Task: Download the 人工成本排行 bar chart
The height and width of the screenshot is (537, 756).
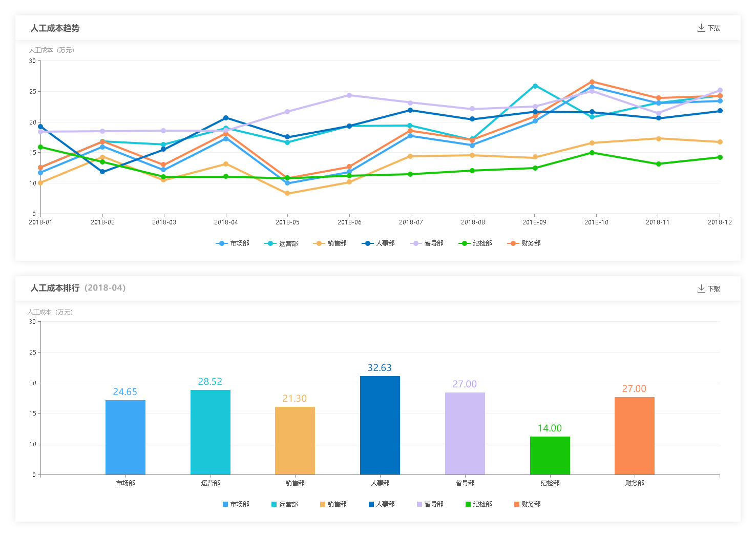Action: coord(709,289)
